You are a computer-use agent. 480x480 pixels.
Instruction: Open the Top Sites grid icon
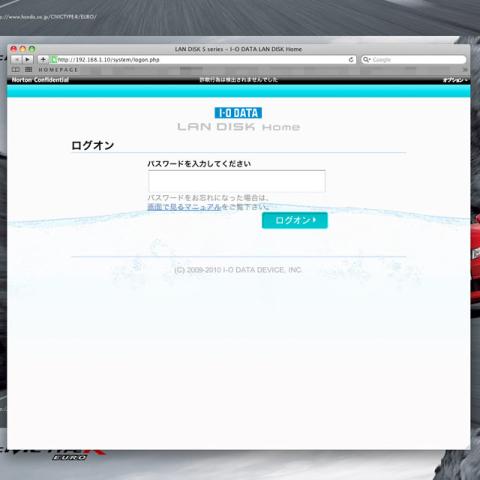(x=29, y=70)
